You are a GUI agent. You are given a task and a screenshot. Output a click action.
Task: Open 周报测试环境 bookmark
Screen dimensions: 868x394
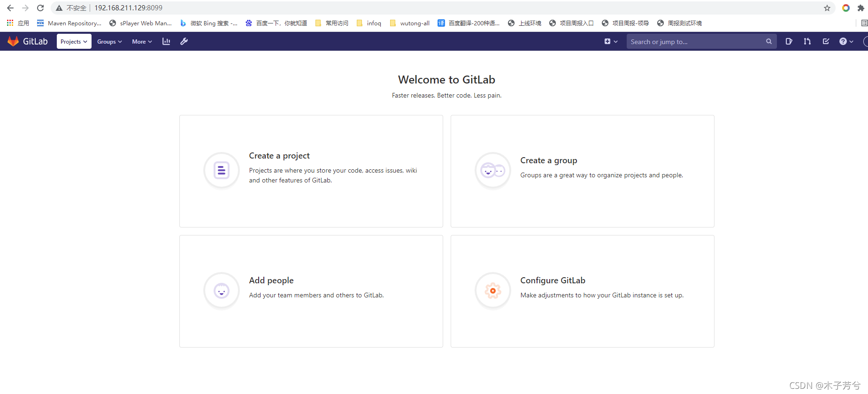[x=679, y=23]
